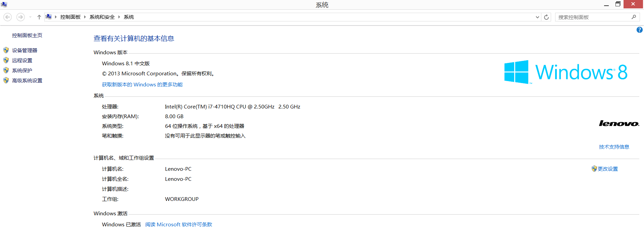Viewport: 644px width, 232px height.
Task: Click the search magnifier icon
Action: click(x=634, y=17)
